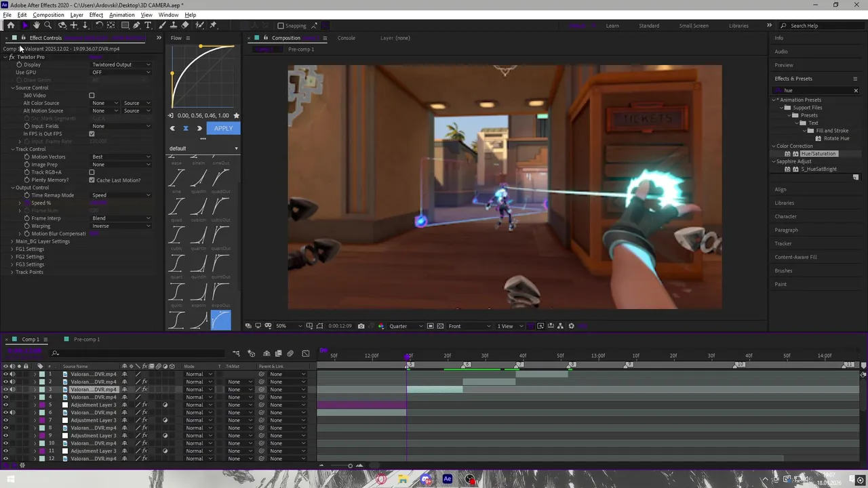Image resolution: width=868 pixels, height=488 pixels.
Task: Enable Motion Blur switch in timeline header
Action: pos(290,353)
